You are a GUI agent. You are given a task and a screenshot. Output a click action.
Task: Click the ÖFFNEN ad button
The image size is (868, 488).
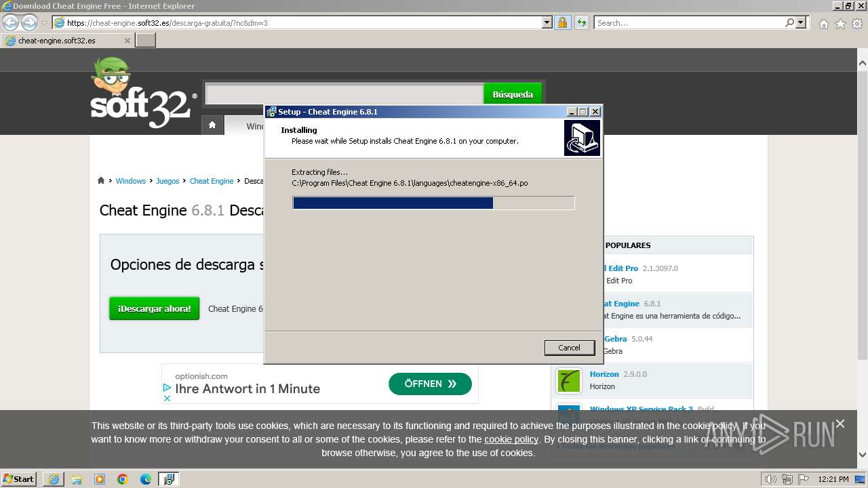pos(430,384)
